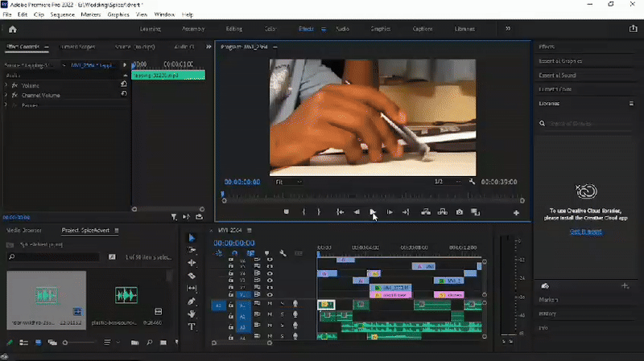644x361 pixels.
Task: Show hidden panel tabs beside Audio Clip Mixer
Action: [x=208, y=47]
